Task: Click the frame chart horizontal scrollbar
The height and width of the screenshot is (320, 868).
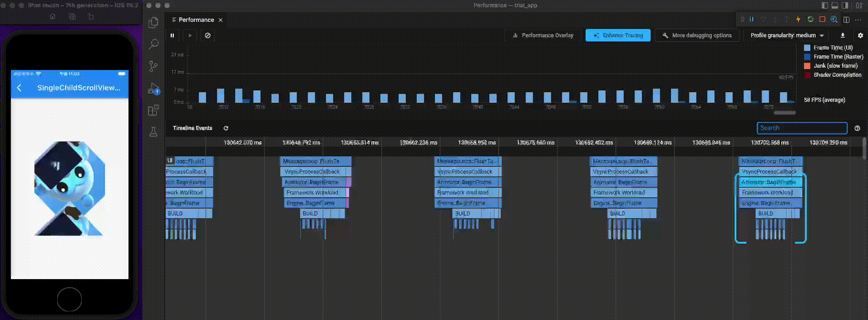Action: pos(784,112)
